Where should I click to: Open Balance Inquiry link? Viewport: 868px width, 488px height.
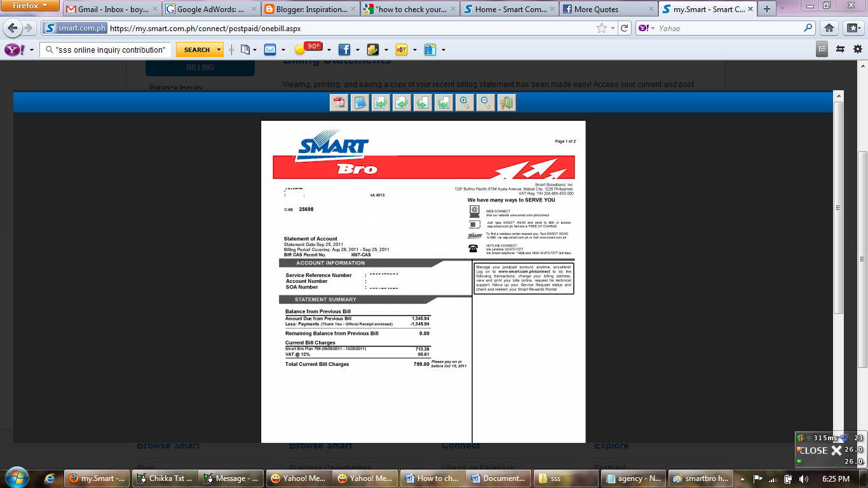click(x=176, y=88)
